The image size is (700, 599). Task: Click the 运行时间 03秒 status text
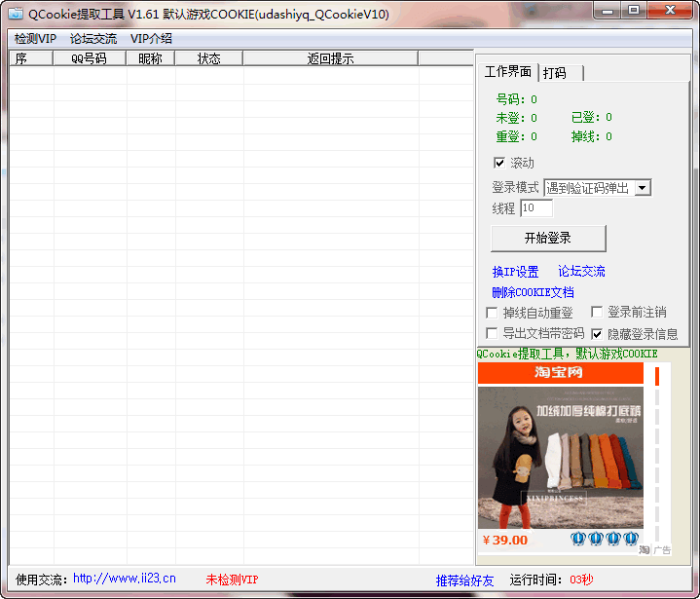pyautogui.click(x=551, y=580)
